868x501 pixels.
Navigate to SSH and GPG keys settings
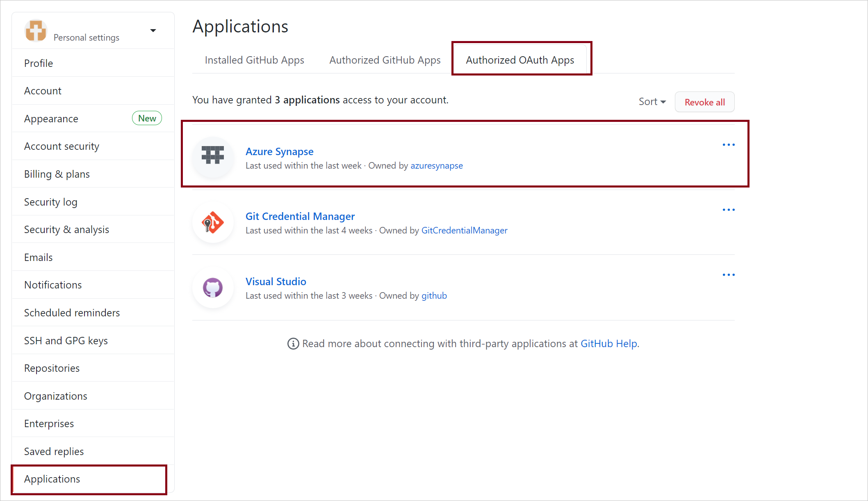[x=66, y=340]
